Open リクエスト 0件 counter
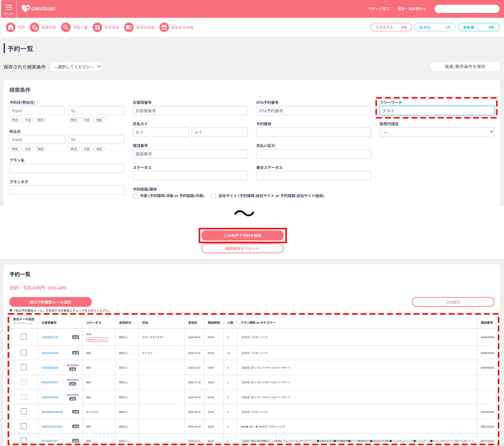Viewport: 504px width, 446px height. 391,27
